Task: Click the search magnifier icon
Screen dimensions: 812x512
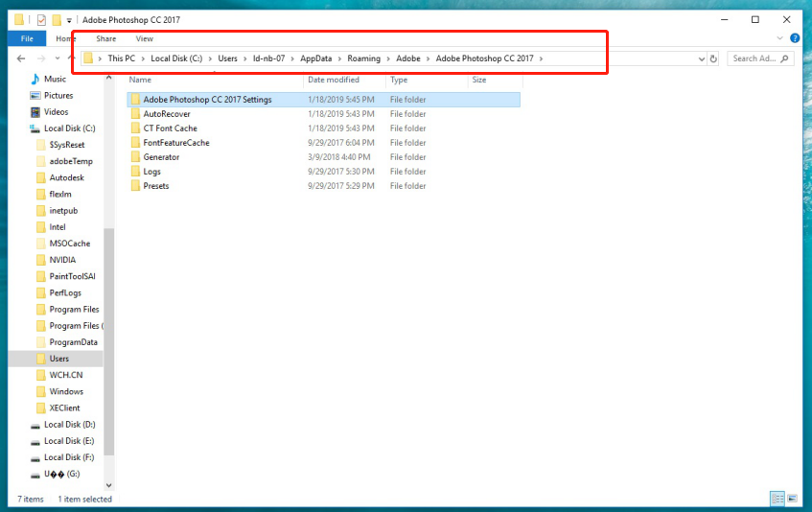Action: 784,58
